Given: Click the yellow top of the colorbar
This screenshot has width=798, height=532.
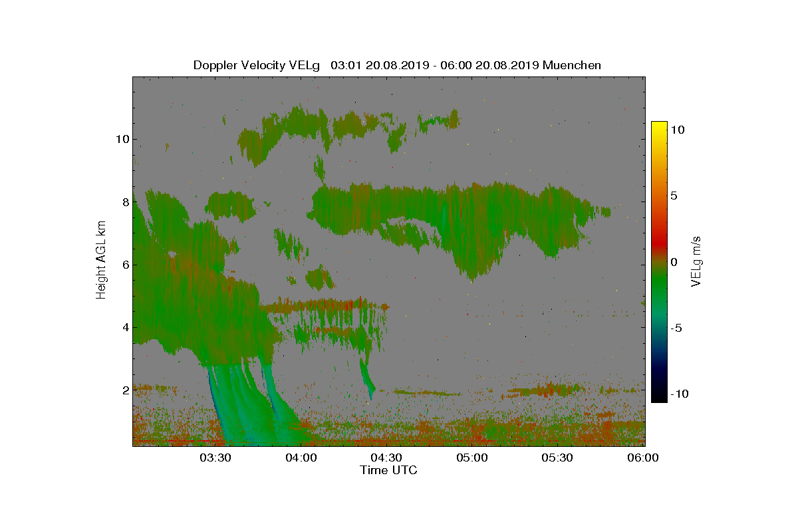Looking at the screenshot, I should pos(659,125).
